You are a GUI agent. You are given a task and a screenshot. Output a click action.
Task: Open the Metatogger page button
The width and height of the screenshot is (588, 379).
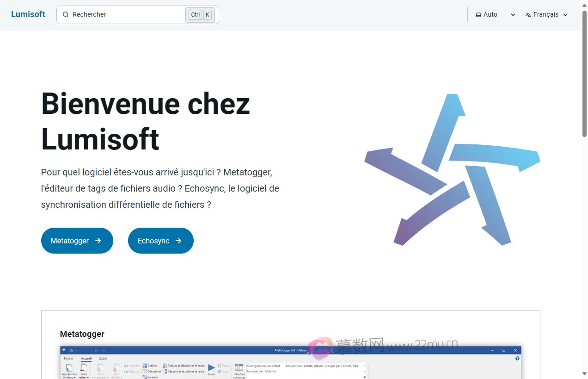coord(77,241)
